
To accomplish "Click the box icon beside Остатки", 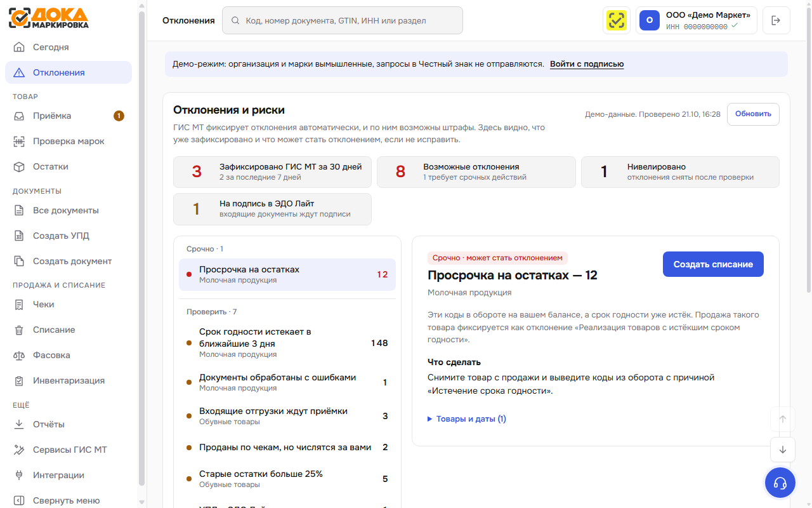I will pyautogui.click(x=19, y=166).
